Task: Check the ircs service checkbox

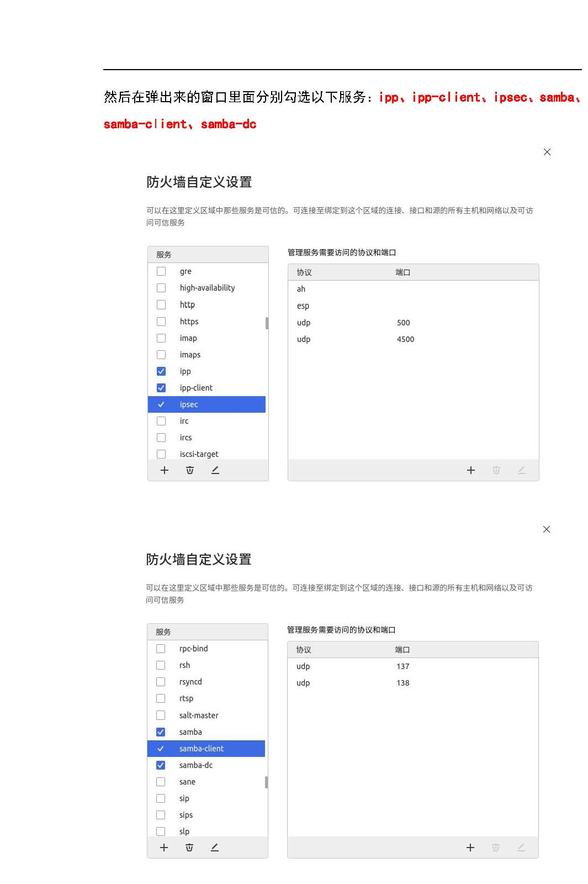Action: pyautogui.click(x=161, y=438)
